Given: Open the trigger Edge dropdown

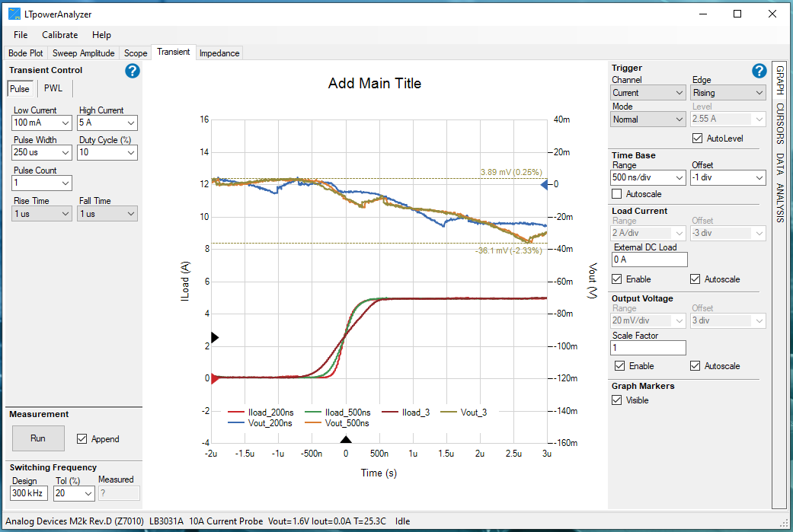Looking at the screenshot, I should pos(728,91).
